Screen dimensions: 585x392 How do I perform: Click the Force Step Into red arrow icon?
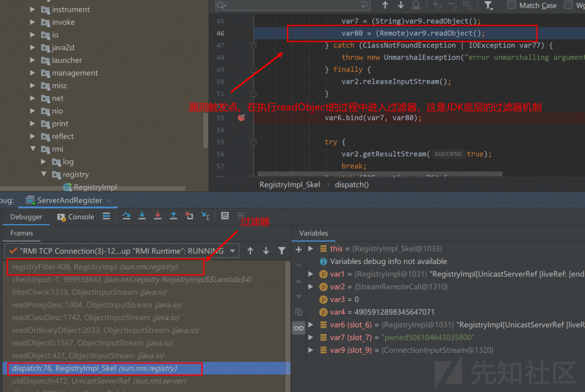[158, 216]
